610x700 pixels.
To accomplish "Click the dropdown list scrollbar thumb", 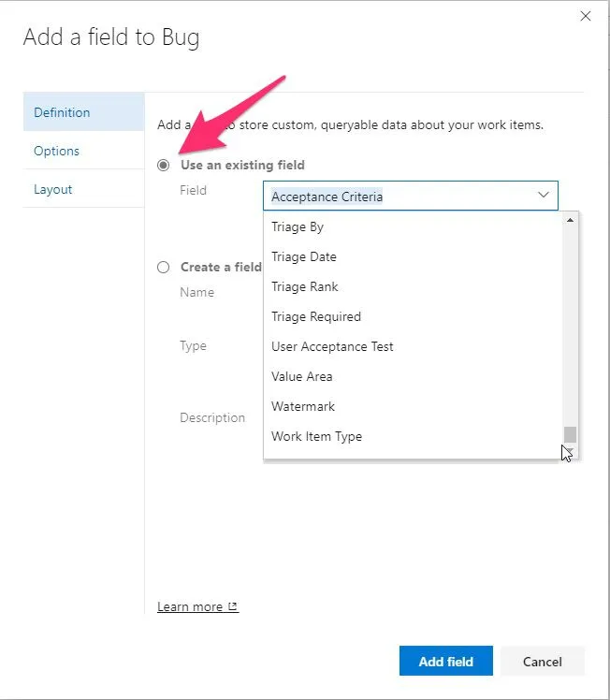I will pyautogui.click(x=570, y=434).
